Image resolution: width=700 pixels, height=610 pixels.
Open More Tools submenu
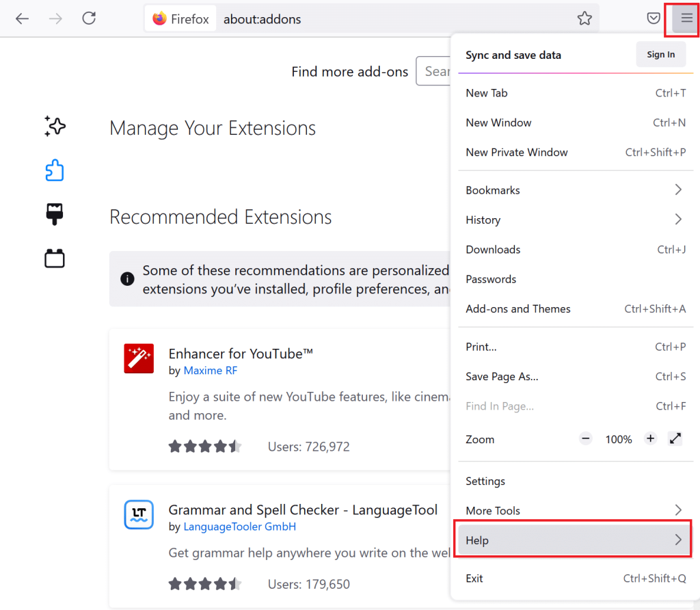pyautogui.click(x=573, y=511)
